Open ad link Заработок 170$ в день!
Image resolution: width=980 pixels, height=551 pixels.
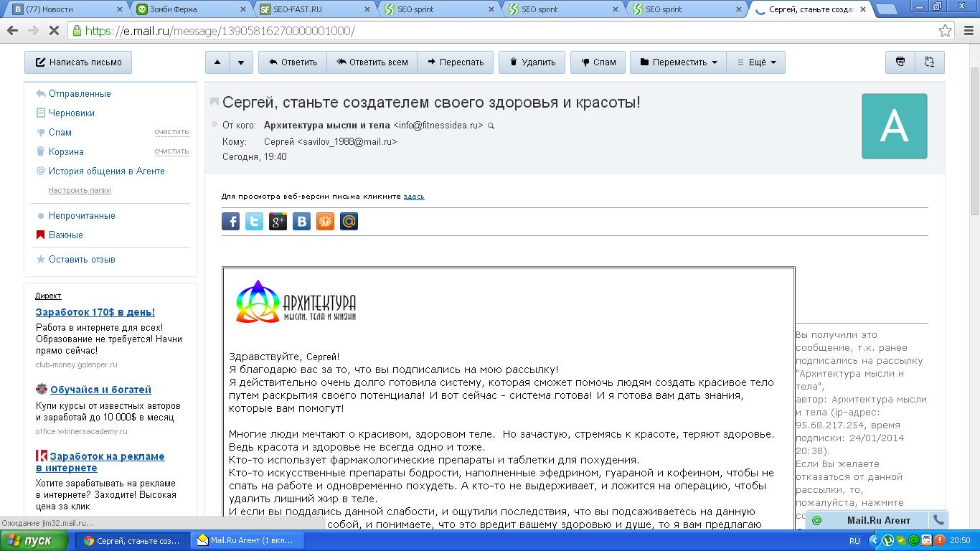95,312
